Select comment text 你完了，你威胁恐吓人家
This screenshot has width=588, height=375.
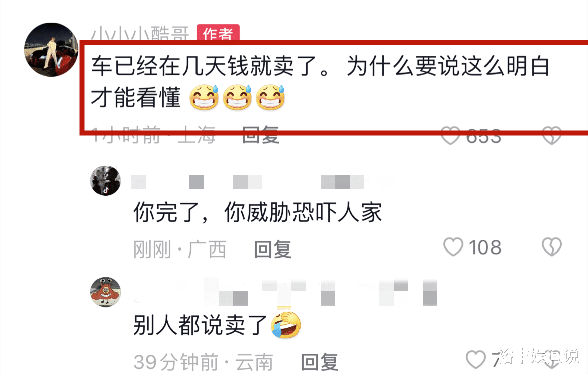point(258,212)
